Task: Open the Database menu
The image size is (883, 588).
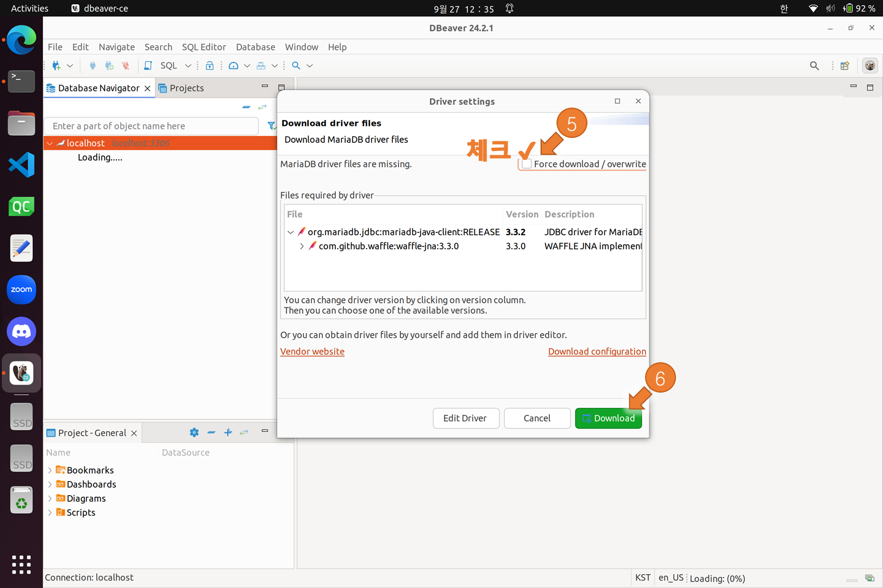Action: [x=255, y=47]
